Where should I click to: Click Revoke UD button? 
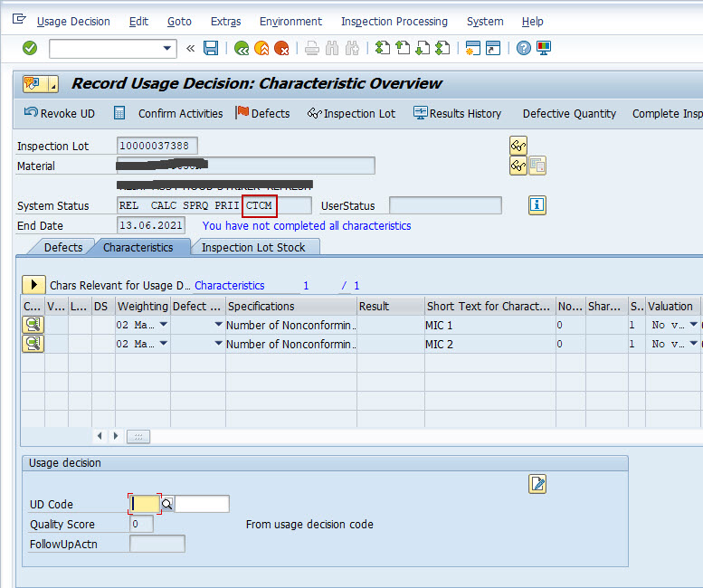click(60, 113)
